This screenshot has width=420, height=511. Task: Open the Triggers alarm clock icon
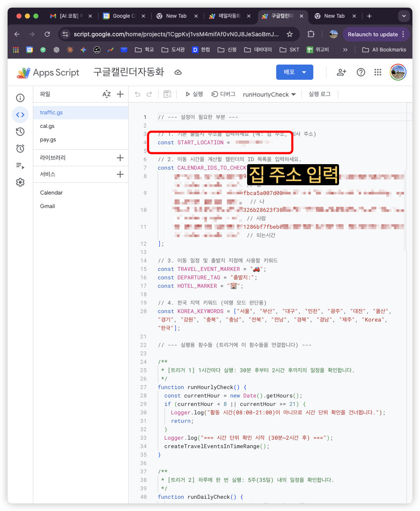20,149
